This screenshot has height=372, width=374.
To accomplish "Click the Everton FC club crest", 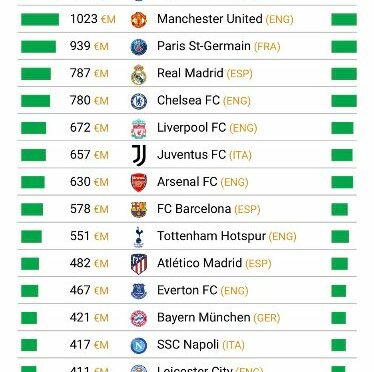I will coord(139,291).
